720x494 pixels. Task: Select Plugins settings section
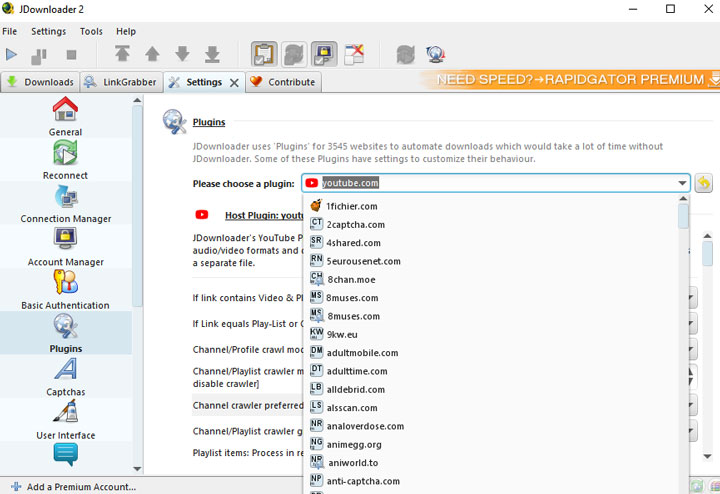click(x=65, y=333)
